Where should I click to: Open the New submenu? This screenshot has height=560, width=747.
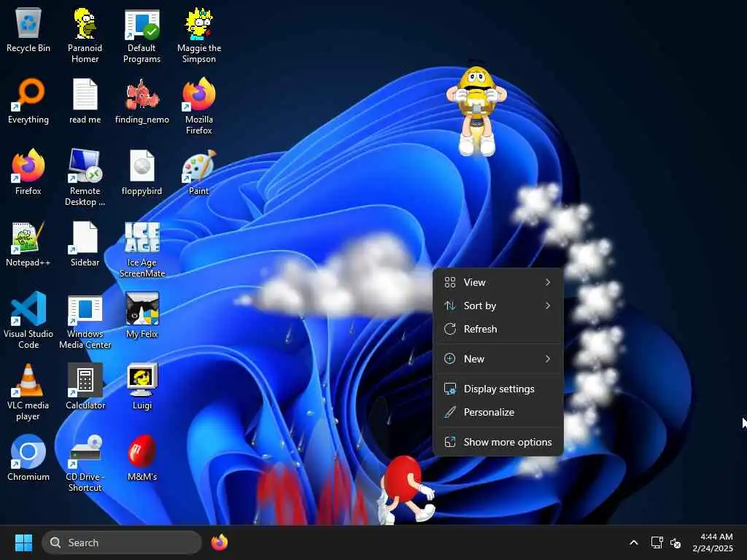click(x=498, y=359)
